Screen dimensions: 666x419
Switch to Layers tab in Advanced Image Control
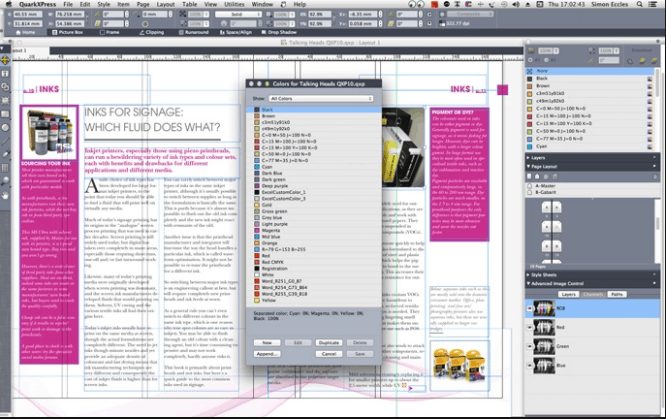[568, 294]
